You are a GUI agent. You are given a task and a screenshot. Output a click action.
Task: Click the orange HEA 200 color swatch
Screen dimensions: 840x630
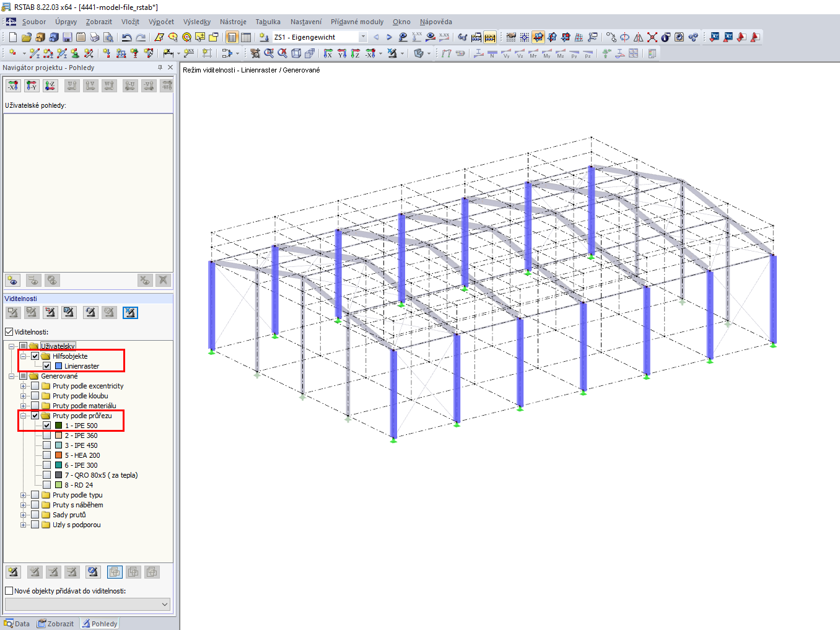coord(58,455)
